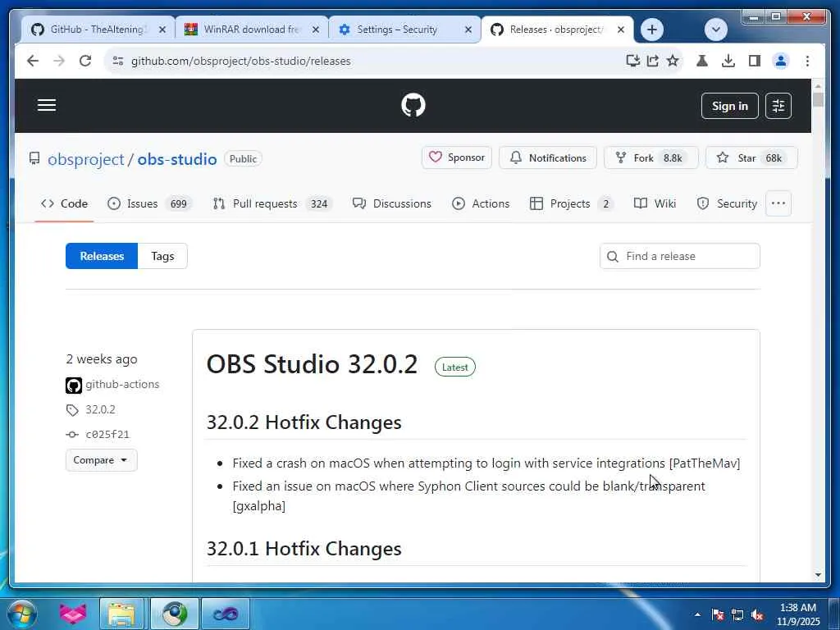Close the GitHub TheAltening tab
840x630 pixels.
[162, 30]
